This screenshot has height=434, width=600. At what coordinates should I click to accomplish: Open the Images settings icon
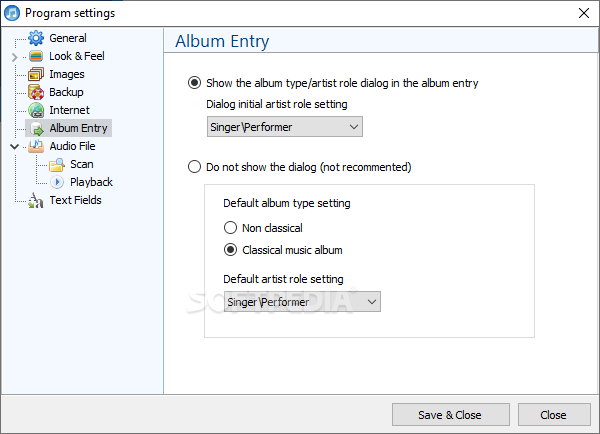pos(36,74)
